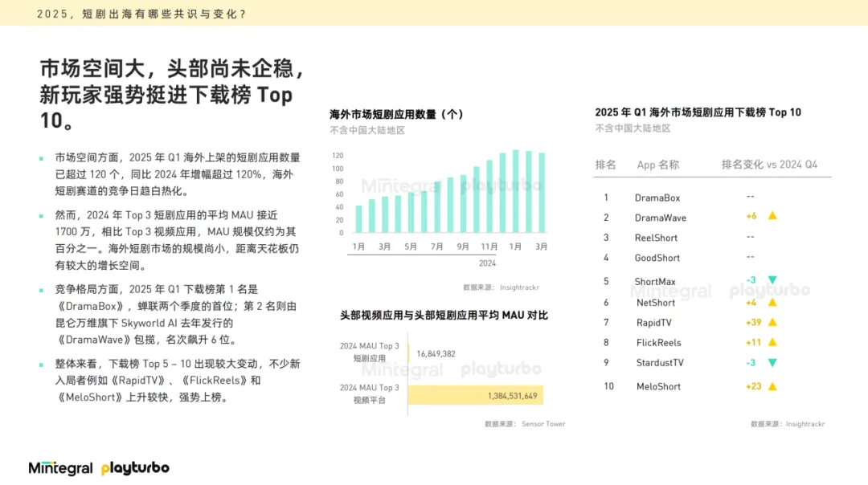Viewport: 868px width, 485px height.
Task: Click the +39 rank change value
Action: [x=753, y=323]
